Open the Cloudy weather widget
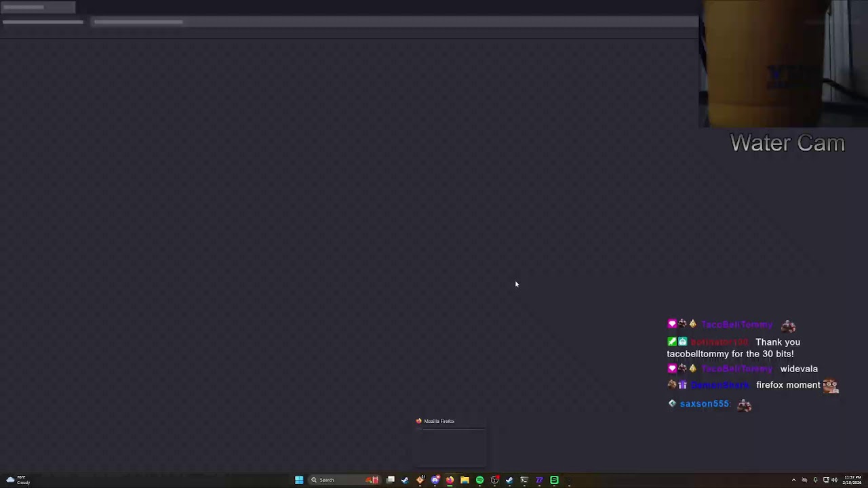Viewport: 868px width, 488px height. click(18, 480)
